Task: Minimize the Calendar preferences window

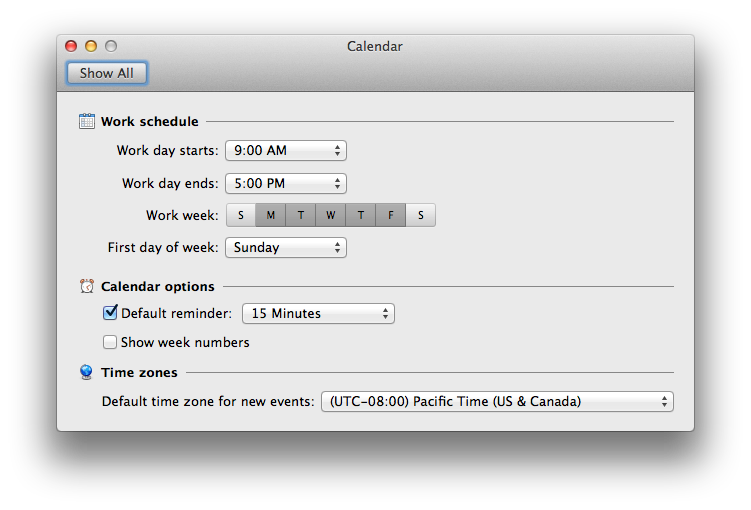Action: coord(91,46)
